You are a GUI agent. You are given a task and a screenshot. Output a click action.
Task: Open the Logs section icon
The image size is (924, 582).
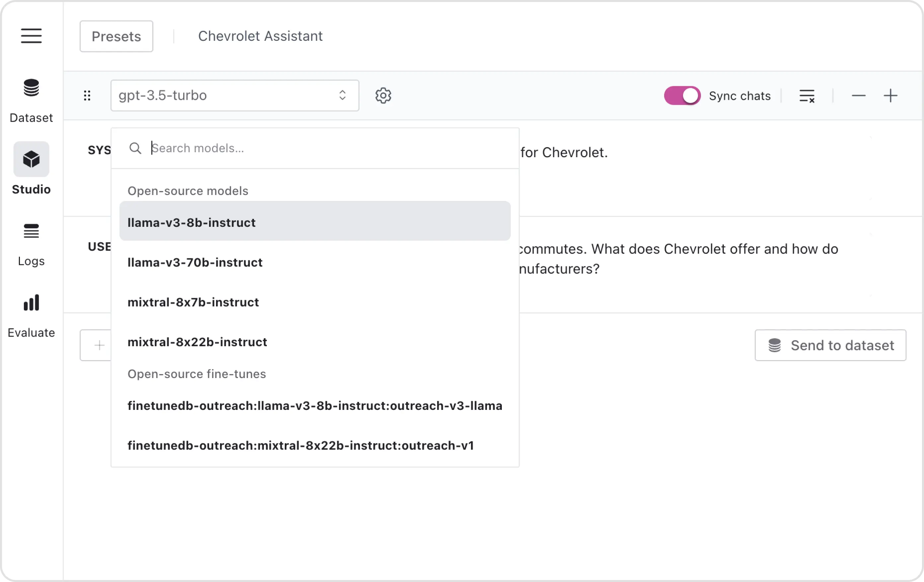click(31, 231)
